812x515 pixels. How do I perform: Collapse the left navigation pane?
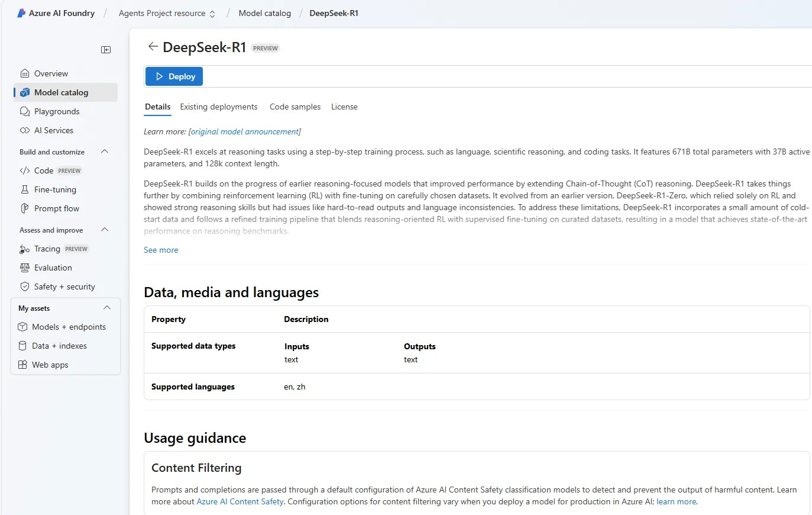(x=106, y=50)
